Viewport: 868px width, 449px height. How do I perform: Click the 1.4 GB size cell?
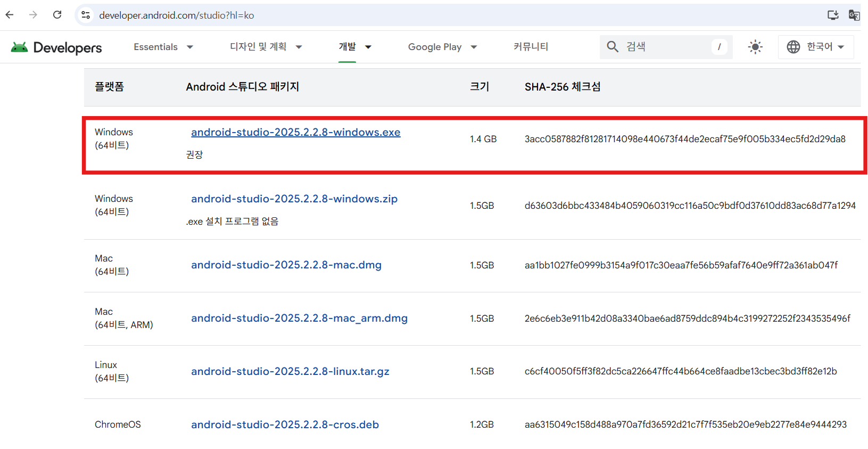click(483, 139)
